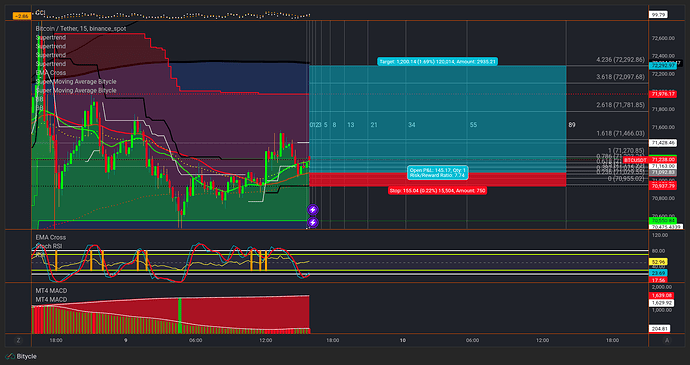Viewport: 690px width, 365px height.
Task: Select the Supertrend legend directly above EMA Cross
Action: coord(51,64)
